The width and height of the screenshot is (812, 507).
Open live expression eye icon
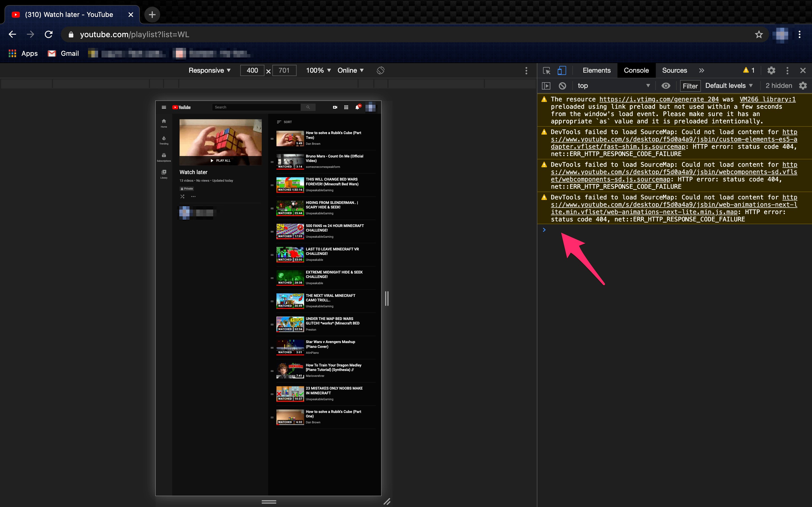click(666, 86)
